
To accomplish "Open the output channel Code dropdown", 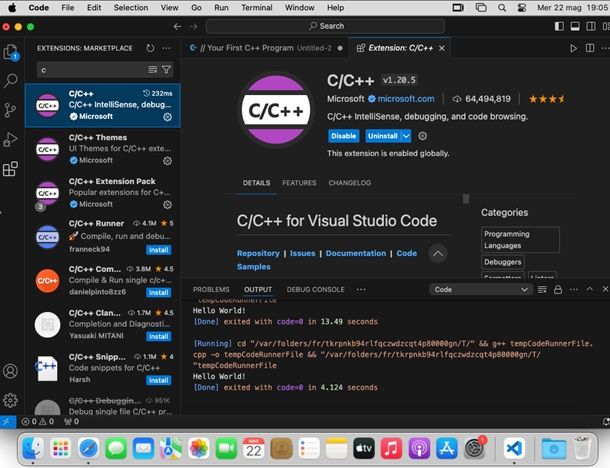I will (x=481, y=289).
